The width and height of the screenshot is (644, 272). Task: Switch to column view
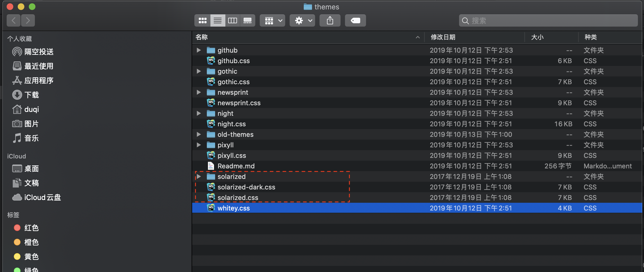[233, 20]
